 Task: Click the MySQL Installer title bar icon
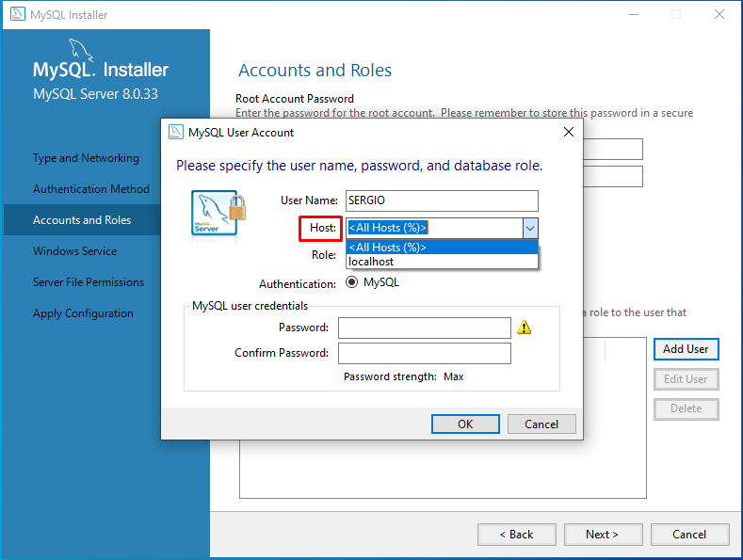tap(17, 15)
